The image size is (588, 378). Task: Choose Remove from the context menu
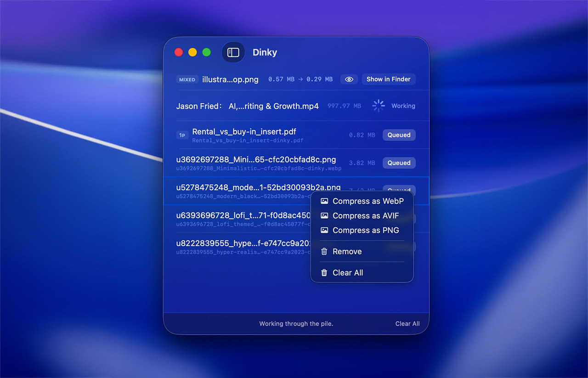click(x=347, y=251)
